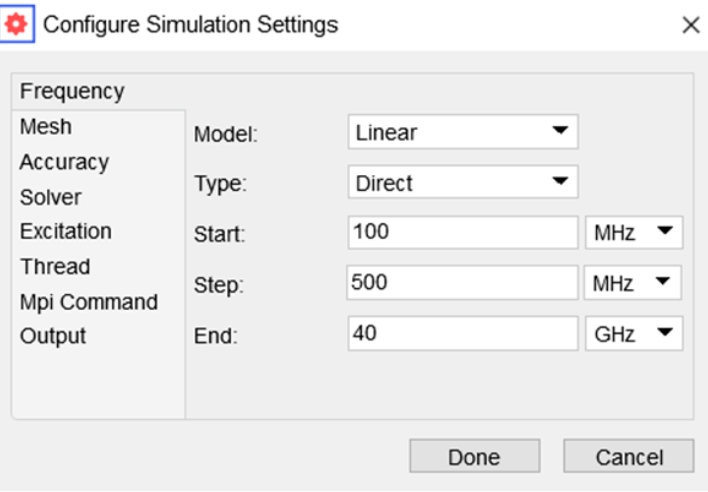This screenshot has height=492, width=708.
Task: Expand the Type dropdown showing Direct
Action: tap(463, 183)
